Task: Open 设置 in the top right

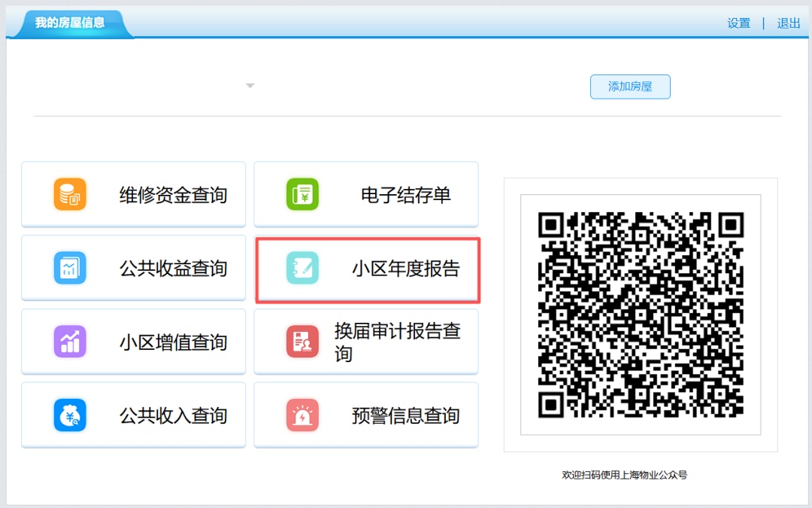Action: [x=738, y=23]
